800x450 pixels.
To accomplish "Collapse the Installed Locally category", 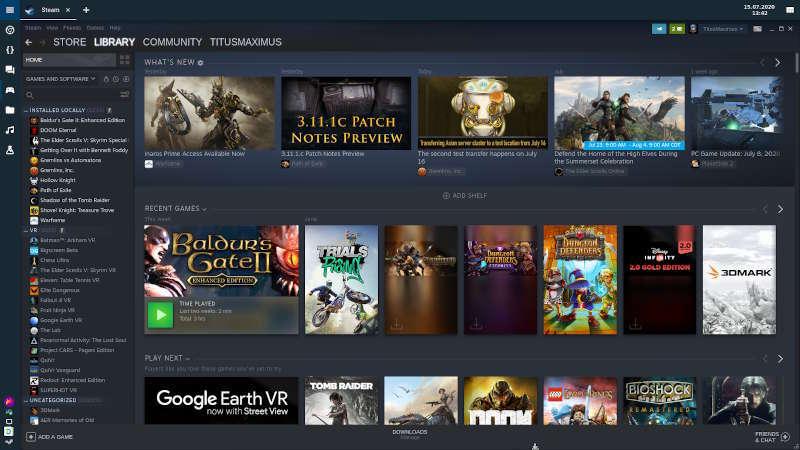I will tap(26, 110).
